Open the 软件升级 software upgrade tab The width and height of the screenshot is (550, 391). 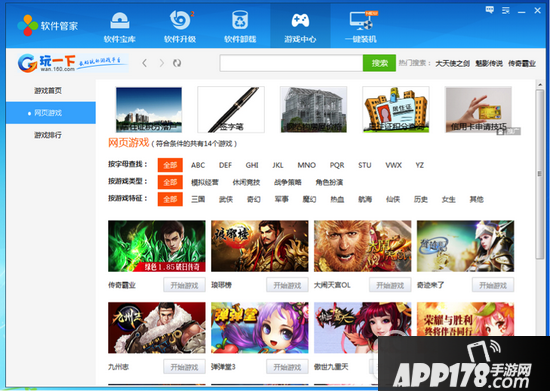point(180,27)
